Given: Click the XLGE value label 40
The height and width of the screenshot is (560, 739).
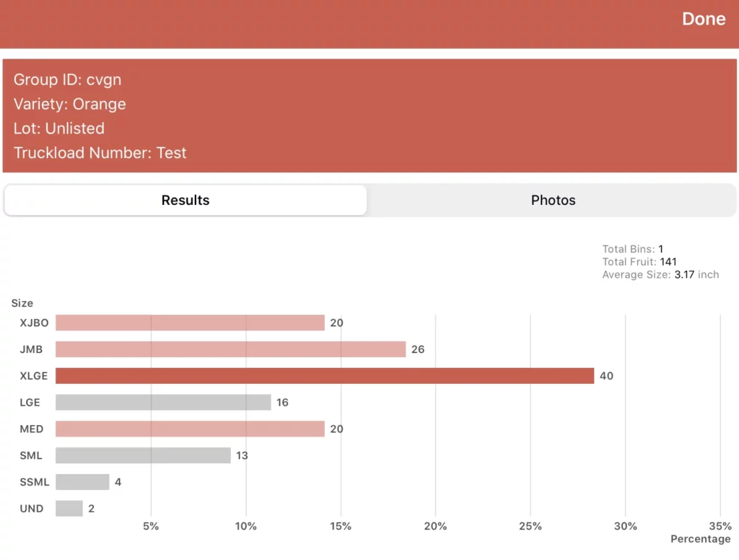Looking at the screenshot, I should click(x=606, y=376).
